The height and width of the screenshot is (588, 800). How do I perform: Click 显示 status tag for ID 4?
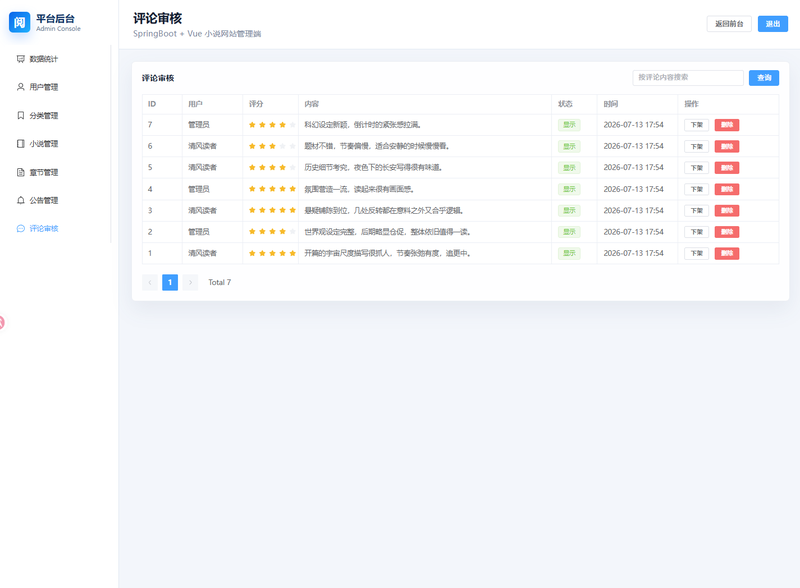[569, 189]
